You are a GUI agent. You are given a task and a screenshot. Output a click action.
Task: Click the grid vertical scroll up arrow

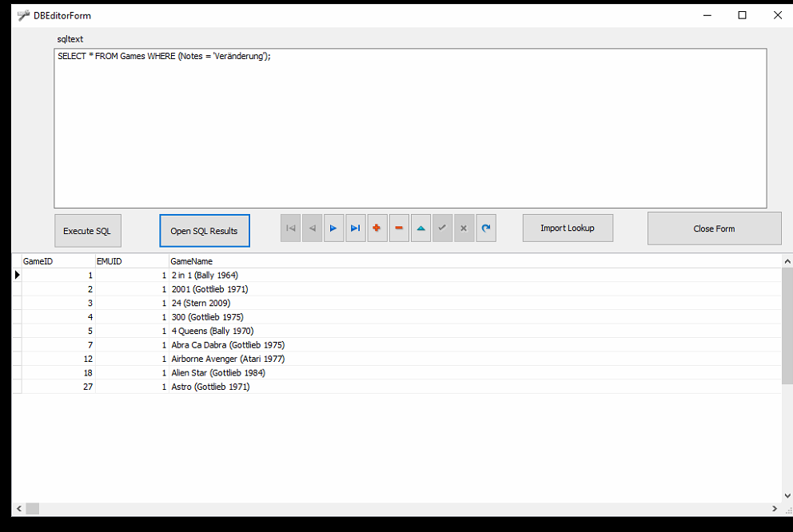787,261
